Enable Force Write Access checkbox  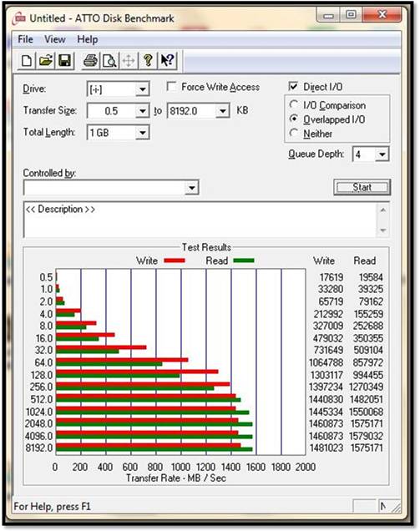(x=172, y=87)
